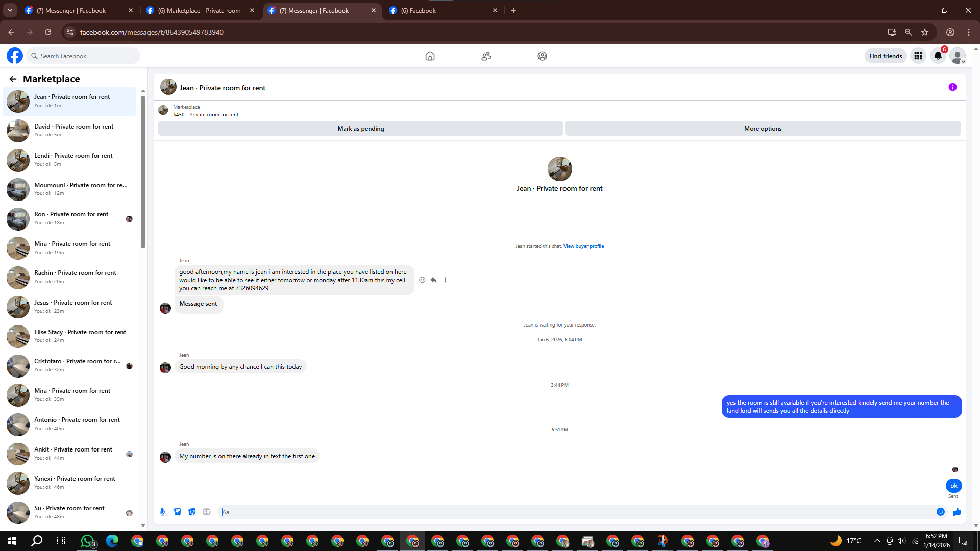Open the GIF picker icon
Image resolution: width=980 pixels, height=551 pixels.
pyautogui.click(x=207, y=512)
